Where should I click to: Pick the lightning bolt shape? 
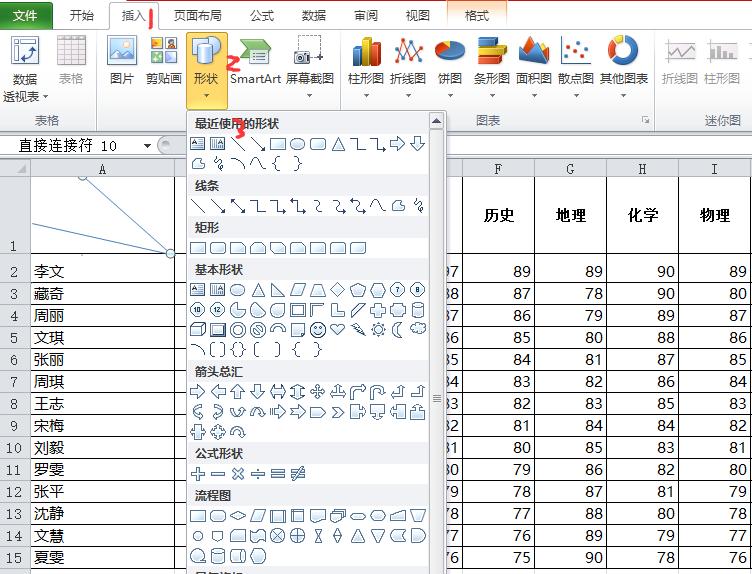point(358,329)
